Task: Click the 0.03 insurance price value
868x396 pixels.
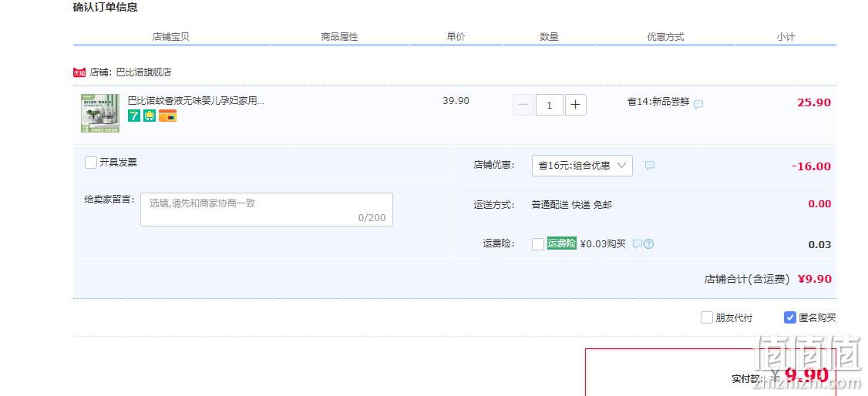Action: (820, 244)
